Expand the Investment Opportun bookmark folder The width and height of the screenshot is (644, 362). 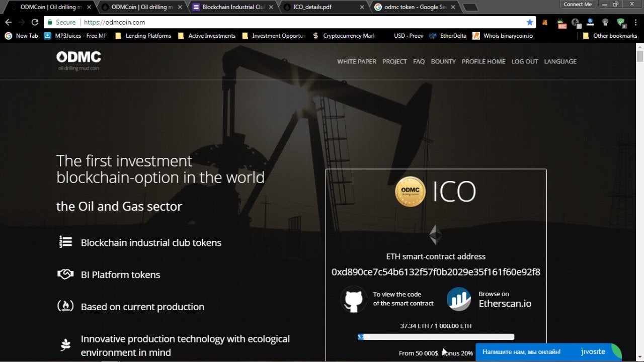tap(274, 36)
